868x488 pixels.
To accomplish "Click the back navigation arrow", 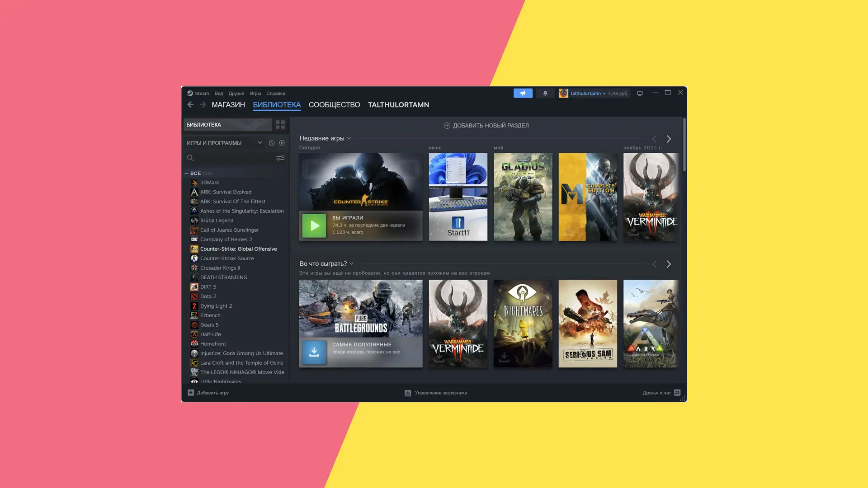I will pyautogui.click(x=190, y=105).
